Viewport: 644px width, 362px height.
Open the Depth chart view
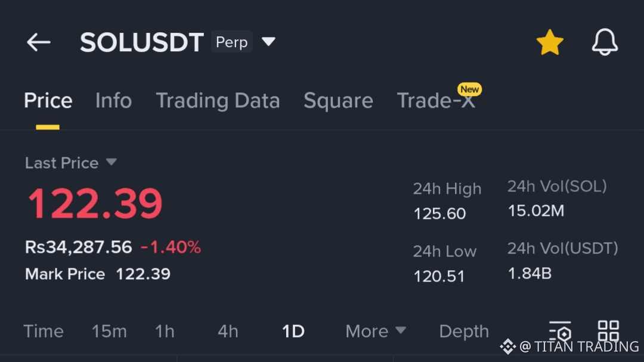464,331
